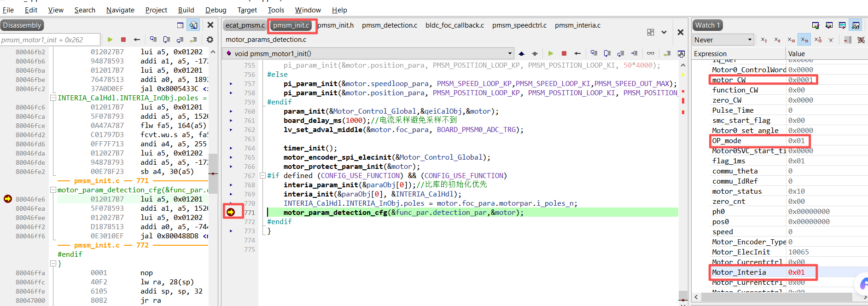Click the motor_CW value 0x0001
Screen dimensions: 868x306
(x=800, y=80)
